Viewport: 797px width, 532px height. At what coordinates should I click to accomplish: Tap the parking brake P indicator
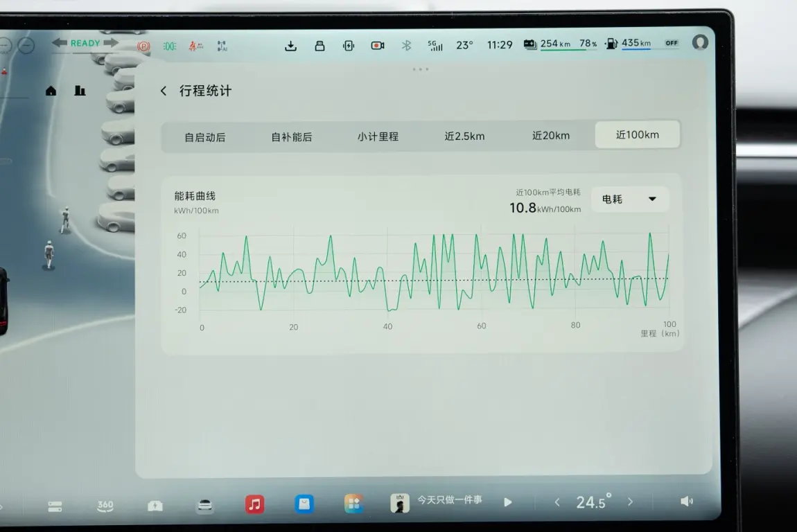pos(144,46)
